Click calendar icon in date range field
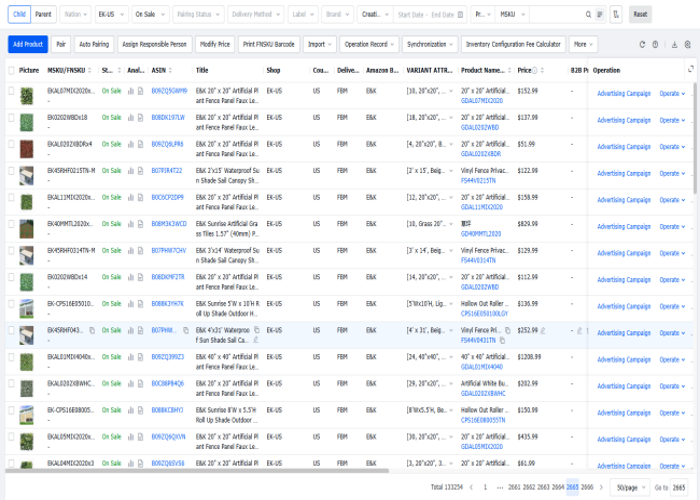The image size is (700, 500). point(460,15)
